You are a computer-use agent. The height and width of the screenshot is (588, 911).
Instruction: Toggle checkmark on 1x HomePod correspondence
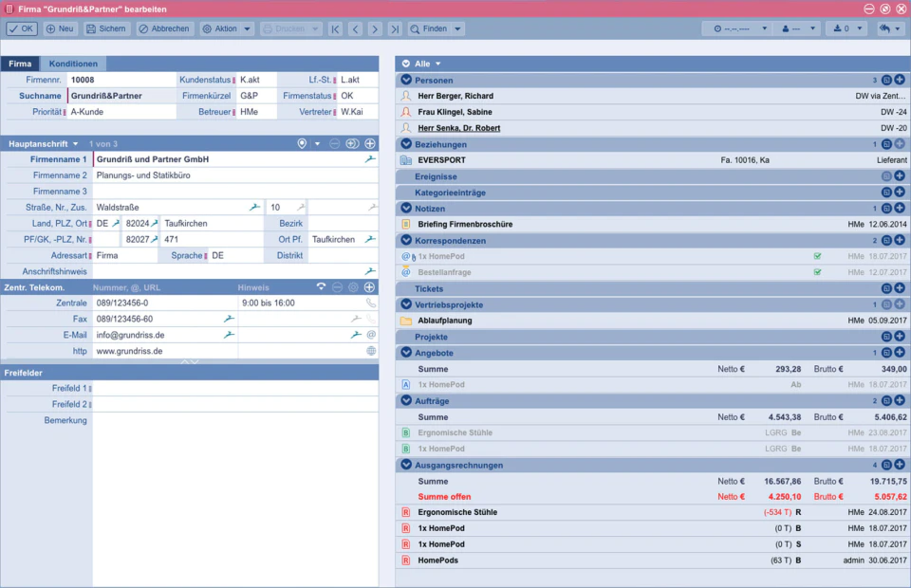coord(817,256)
